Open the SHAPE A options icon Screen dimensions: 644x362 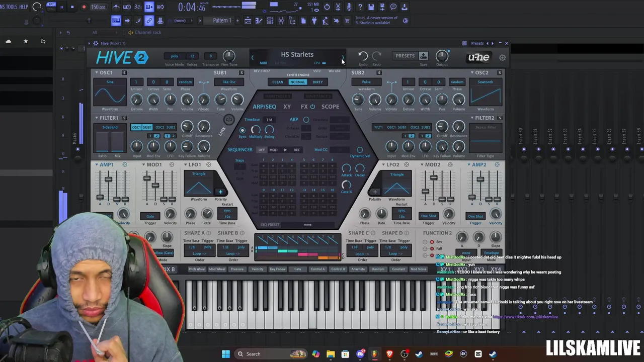[x=208, y=233]
